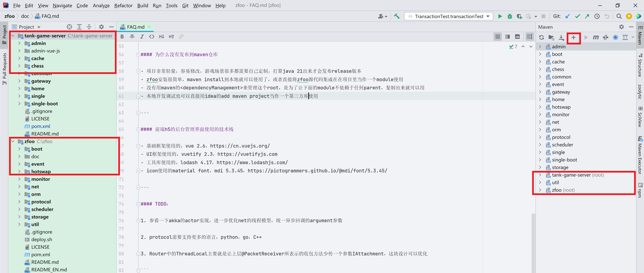644x273 pixels.
Task: Add Maven project with plus icon
Action: coord(574,38)
